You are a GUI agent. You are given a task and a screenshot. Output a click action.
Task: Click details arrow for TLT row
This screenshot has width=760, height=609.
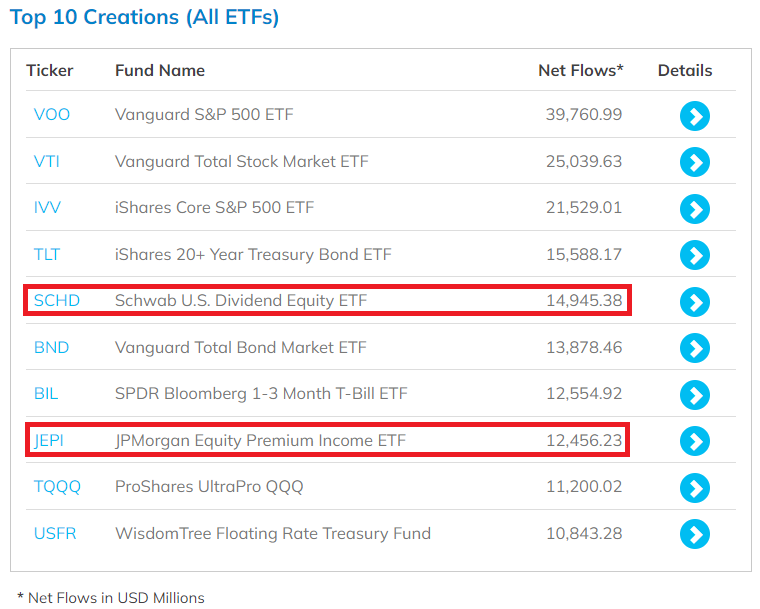[694, 255]
